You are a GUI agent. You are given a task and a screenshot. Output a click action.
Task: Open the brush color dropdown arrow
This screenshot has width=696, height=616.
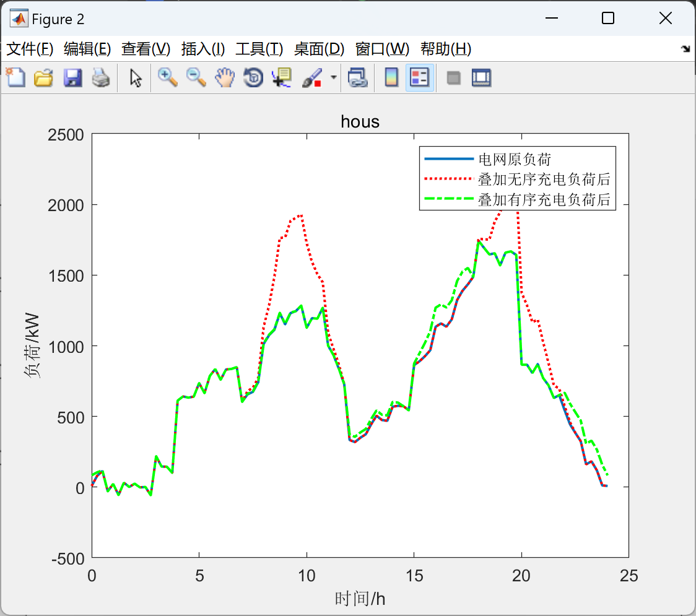[x=333, y=77]
